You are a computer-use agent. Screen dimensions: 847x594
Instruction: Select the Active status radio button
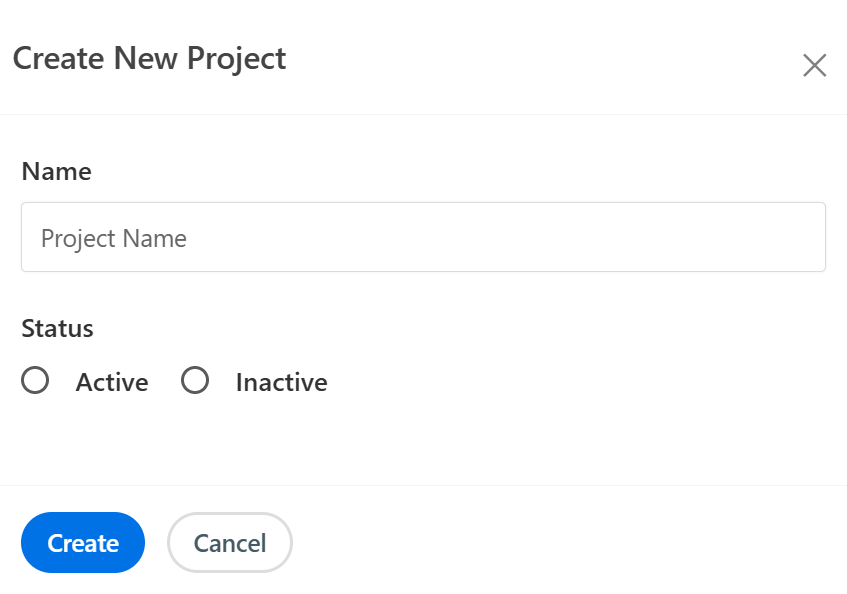[x=35, y=381]
